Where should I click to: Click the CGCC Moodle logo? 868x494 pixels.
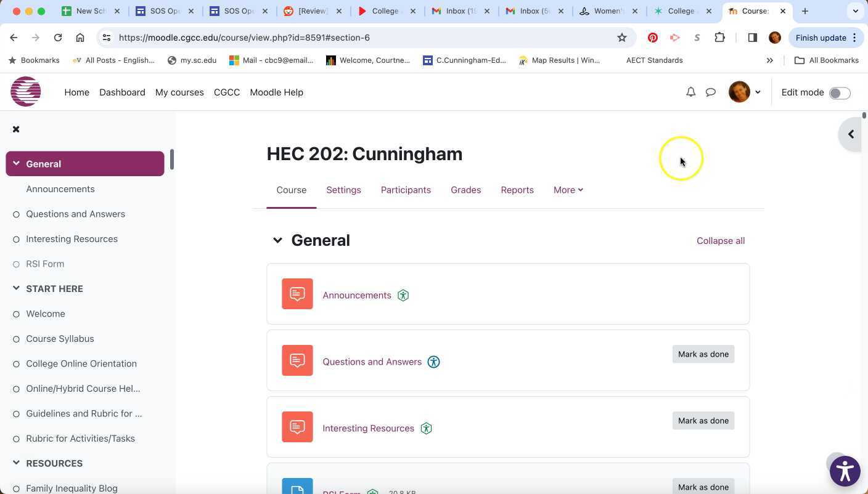point(25,91)
